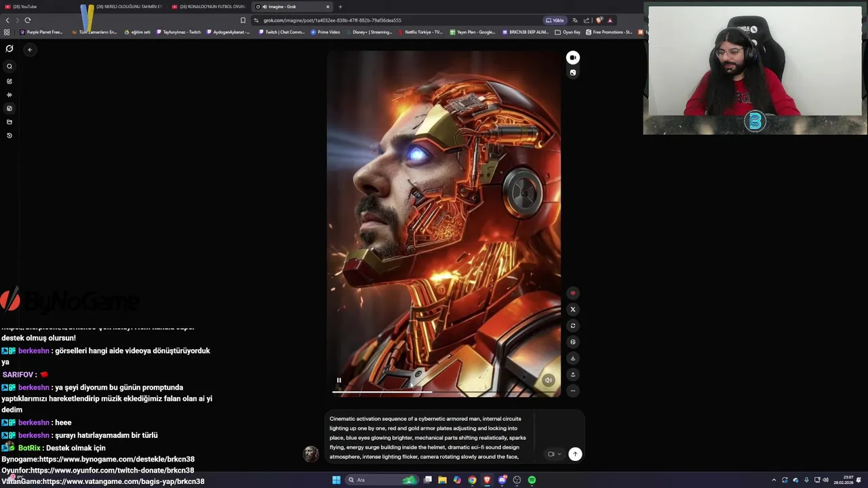The image size is (868, 488).
Task: Toggle the video sound button
Action: tap(549, 380)
